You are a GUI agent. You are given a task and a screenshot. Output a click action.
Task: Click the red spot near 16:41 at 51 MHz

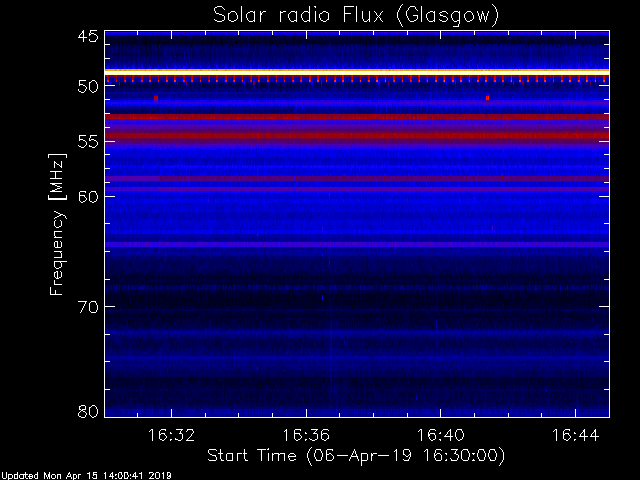487,98
